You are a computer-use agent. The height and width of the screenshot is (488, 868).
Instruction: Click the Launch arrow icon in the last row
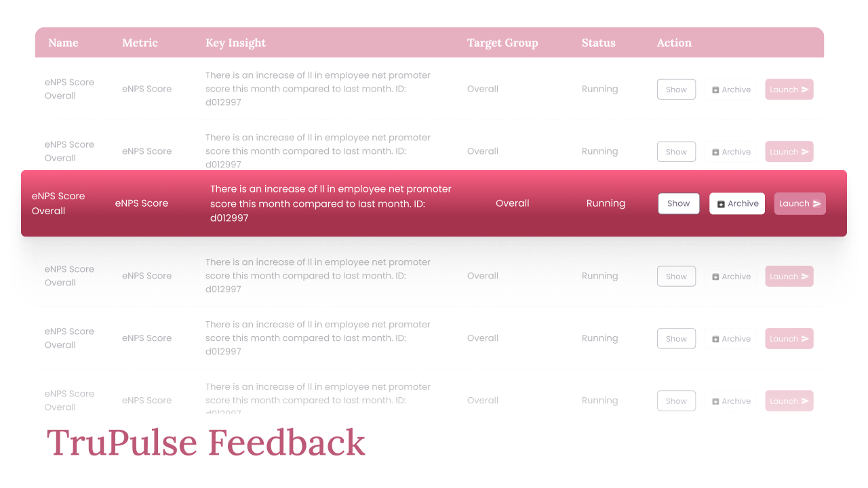coord(805,401)
